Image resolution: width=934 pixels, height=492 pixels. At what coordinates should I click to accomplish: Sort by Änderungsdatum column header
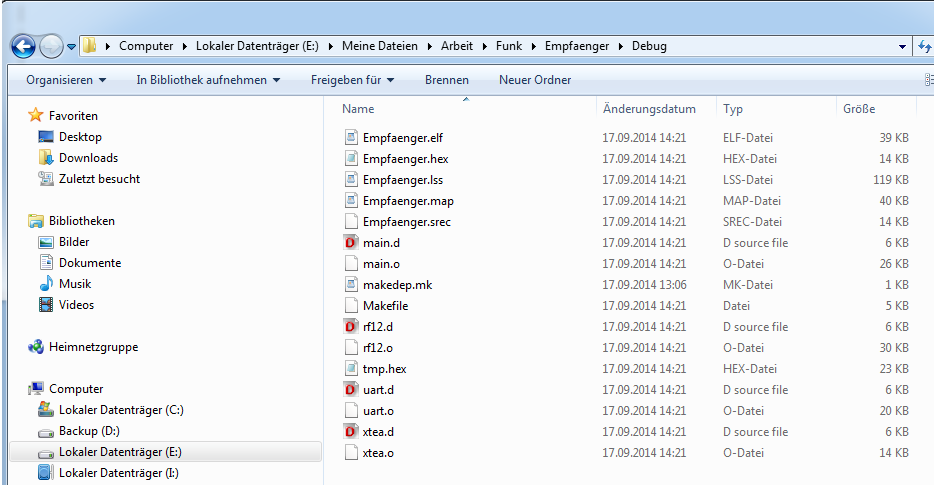[x=649, y=109]
